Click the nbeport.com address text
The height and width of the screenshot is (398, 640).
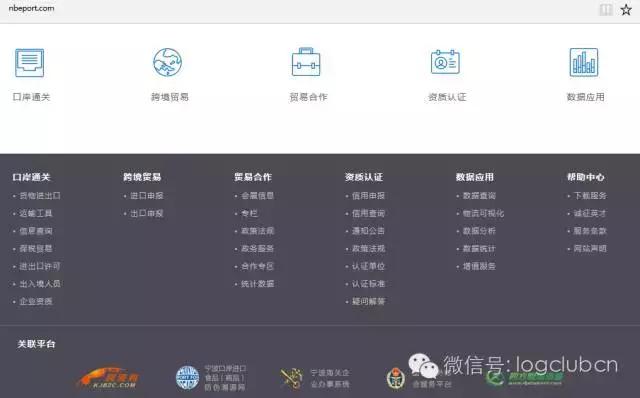click(x=31, y=8)
